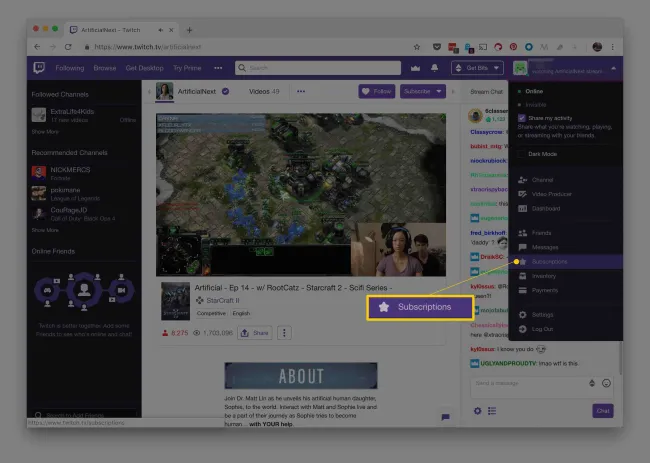Open Friends menu item

[566, 233]
